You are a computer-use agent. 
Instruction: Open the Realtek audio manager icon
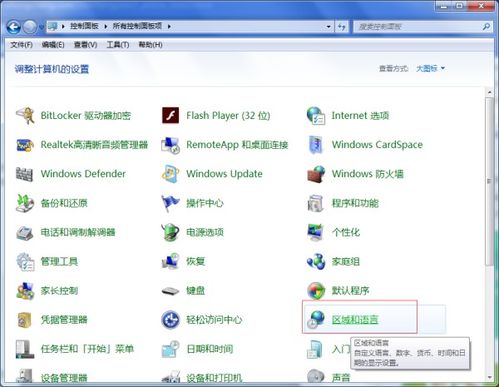click(x=25, y=145)
